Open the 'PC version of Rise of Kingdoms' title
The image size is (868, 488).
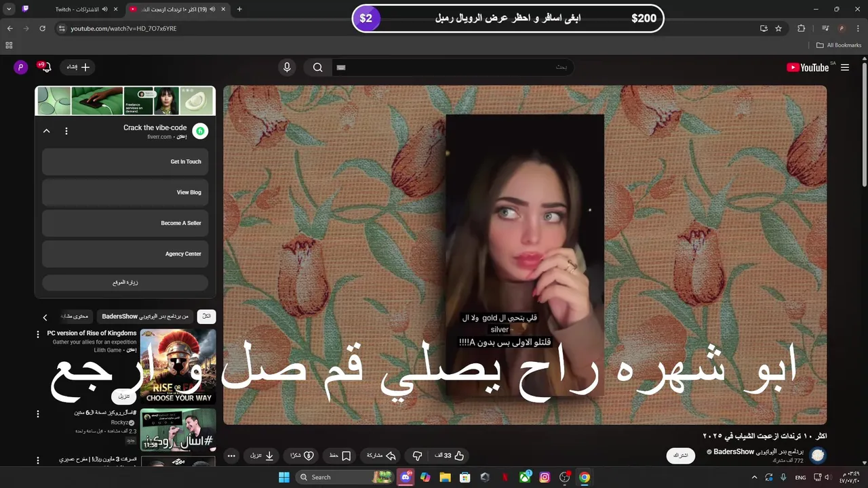coord(92,333)
